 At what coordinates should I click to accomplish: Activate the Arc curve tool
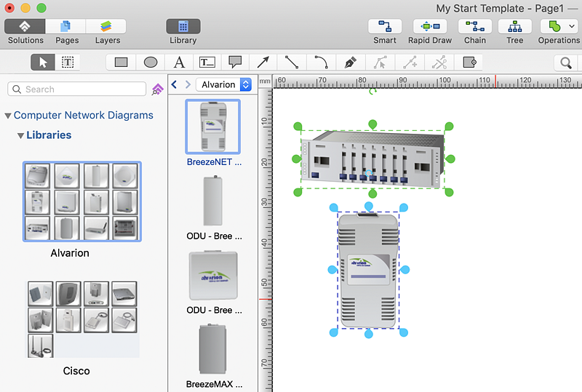321,63
